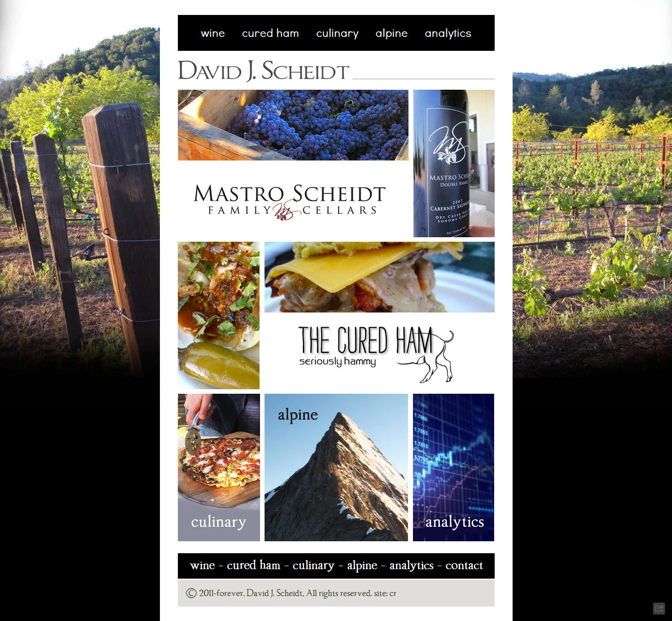Viewport: 672px width, 621px height.
Task: Click the contact link in footer bar
Action: [464, 566]
